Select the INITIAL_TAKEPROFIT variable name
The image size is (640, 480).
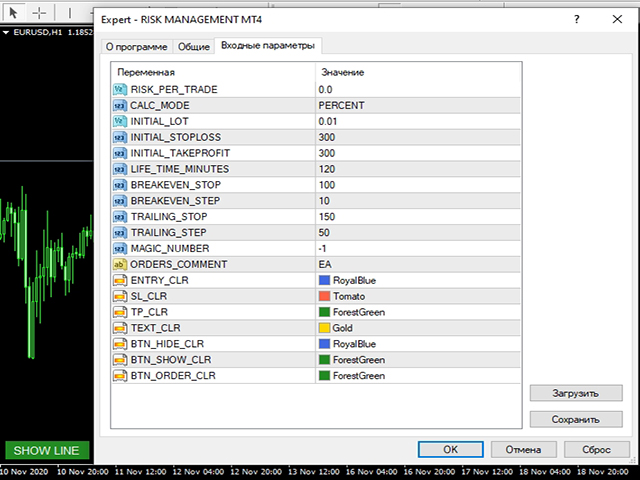(x=180, y=153)
